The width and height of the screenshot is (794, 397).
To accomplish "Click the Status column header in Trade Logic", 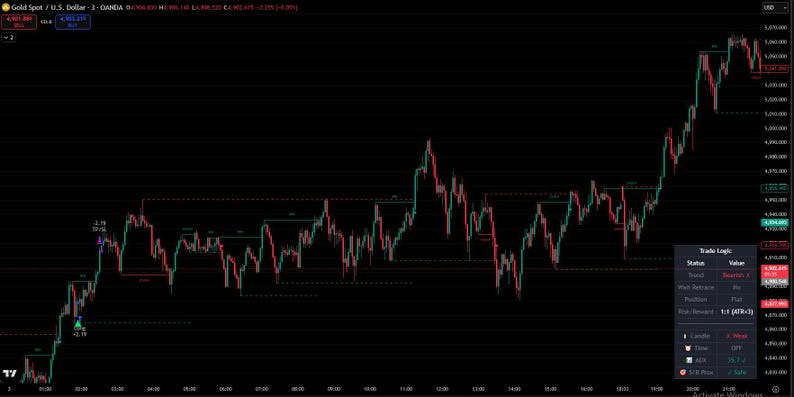I will coord(696,263).
